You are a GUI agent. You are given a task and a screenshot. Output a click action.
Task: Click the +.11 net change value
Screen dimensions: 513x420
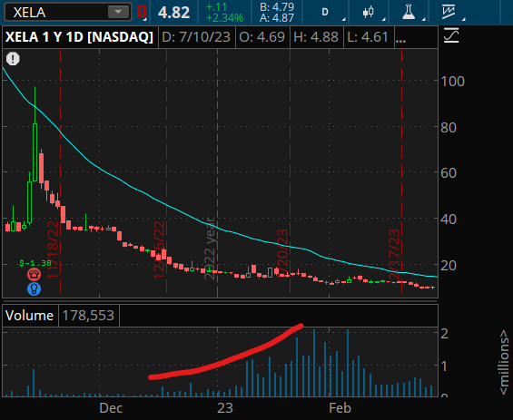pos(217,7)
